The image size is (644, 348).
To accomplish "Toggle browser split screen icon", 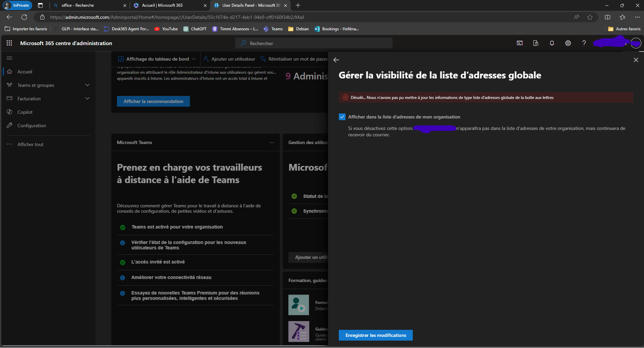I will pyautogui.click(x=608, y=17).
